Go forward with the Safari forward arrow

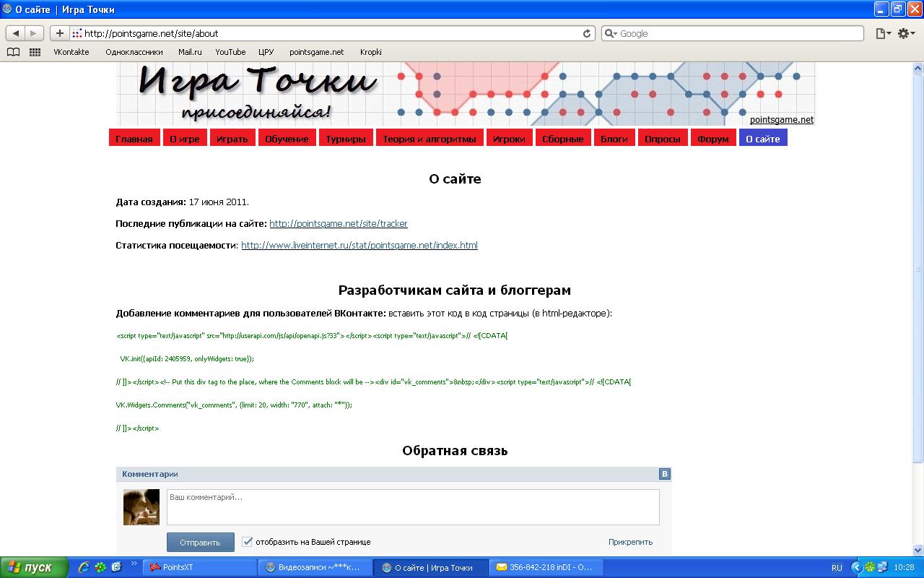pos(34,33)
